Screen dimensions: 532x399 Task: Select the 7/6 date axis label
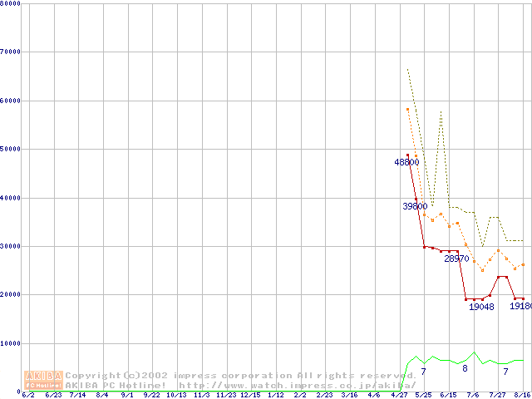(474, 395)
